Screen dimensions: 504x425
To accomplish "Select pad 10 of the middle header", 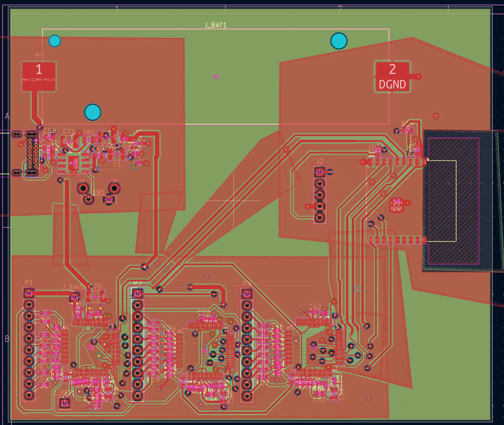I will (x=137, y=395).
